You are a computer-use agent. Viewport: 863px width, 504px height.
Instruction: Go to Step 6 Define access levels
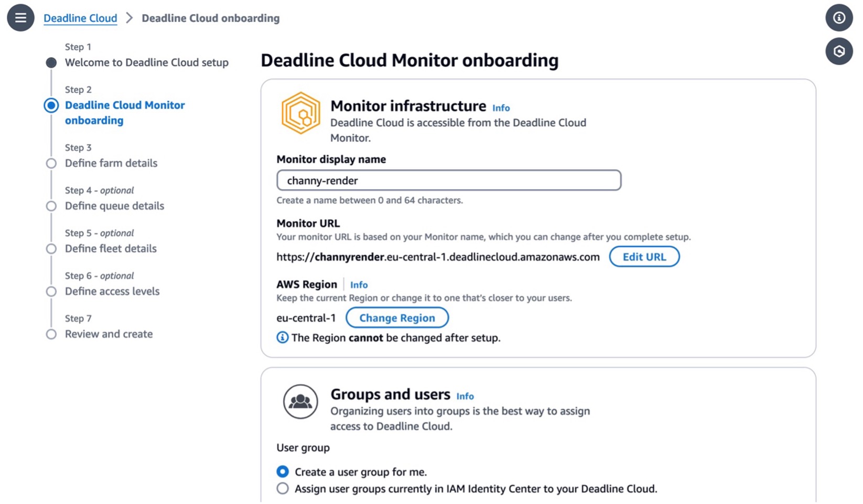coord(112,291)
